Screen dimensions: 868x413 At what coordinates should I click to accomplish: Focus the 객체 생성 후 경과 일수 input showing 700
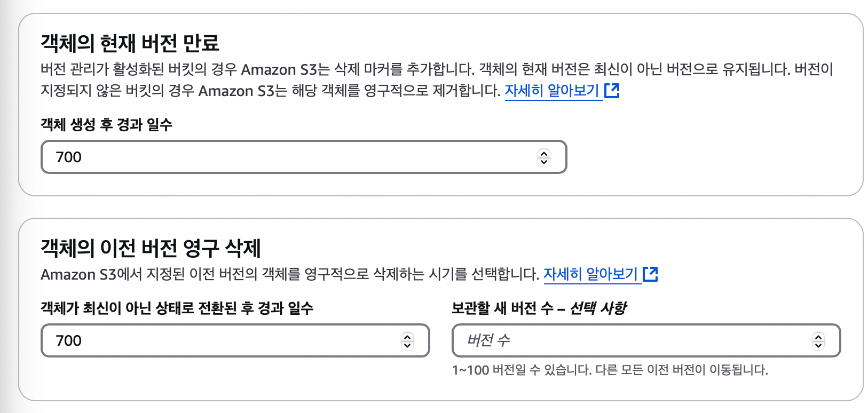[288, 157]
